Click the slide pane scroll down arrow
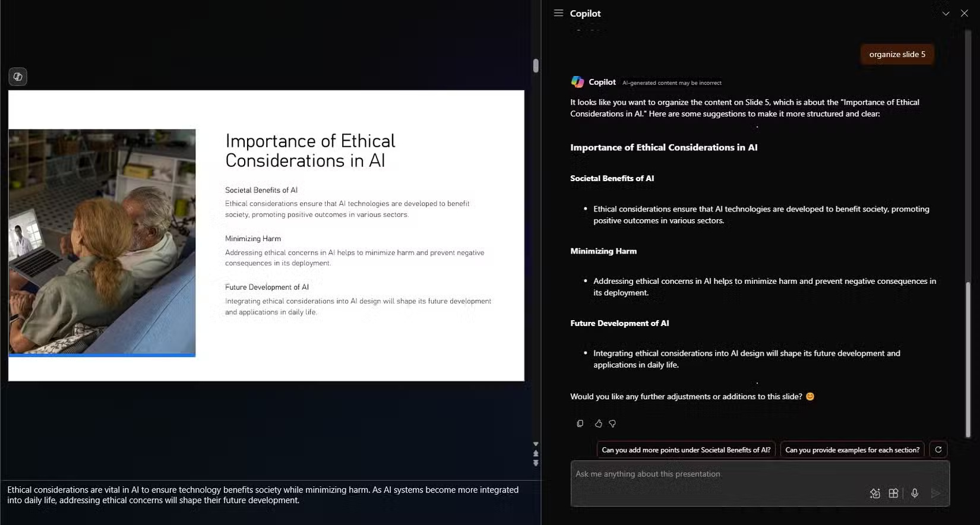 (x=536, y=444)
